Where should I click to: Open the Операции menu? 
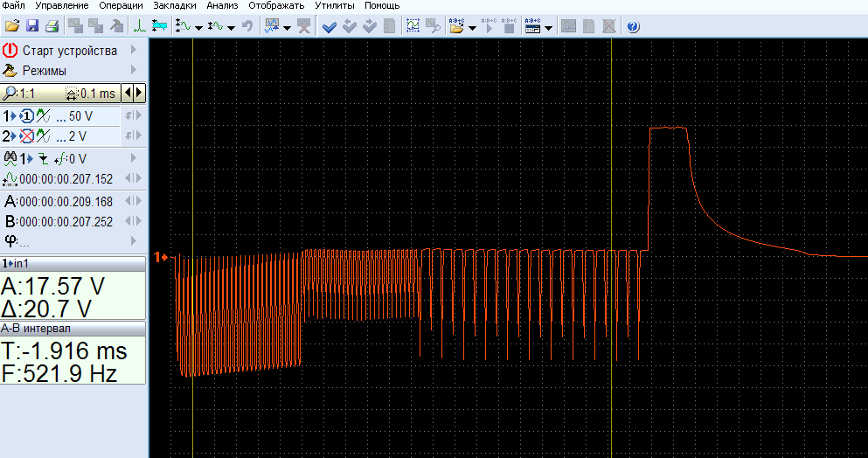121,5
